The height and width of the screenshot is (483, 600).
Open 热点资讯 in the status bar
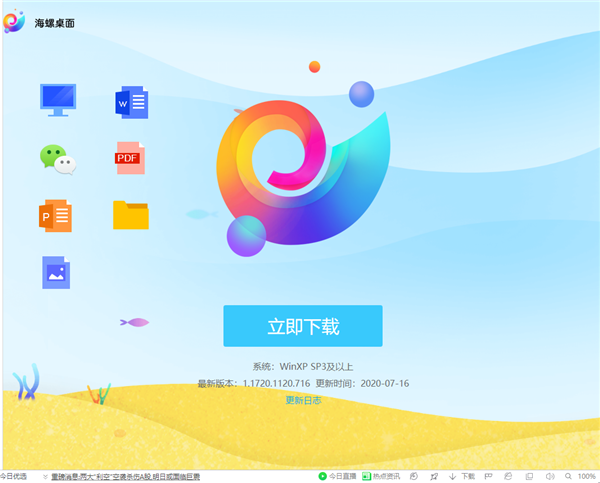pyautogui.click(x=381, y=477)
